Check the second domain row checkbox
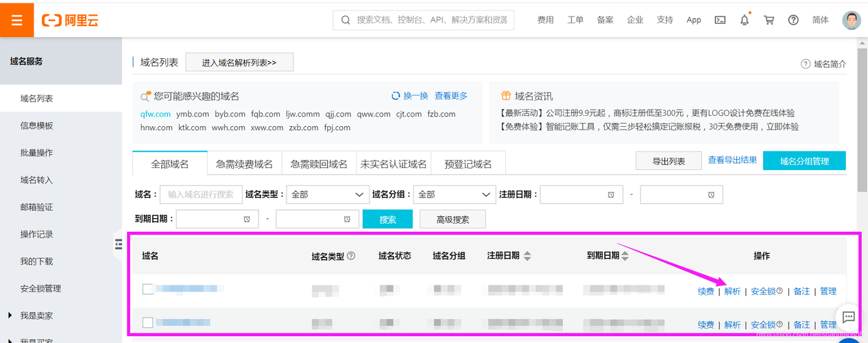The image size is (868, 343). [x=147, y=322]
